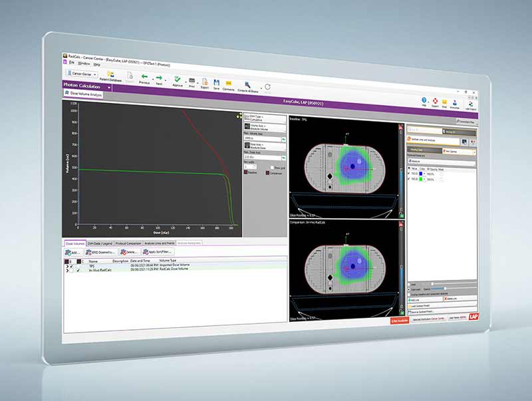Open the Dose Axis Absolute Dose dropdown
The image size is (532, 401).
click(265, 146)
